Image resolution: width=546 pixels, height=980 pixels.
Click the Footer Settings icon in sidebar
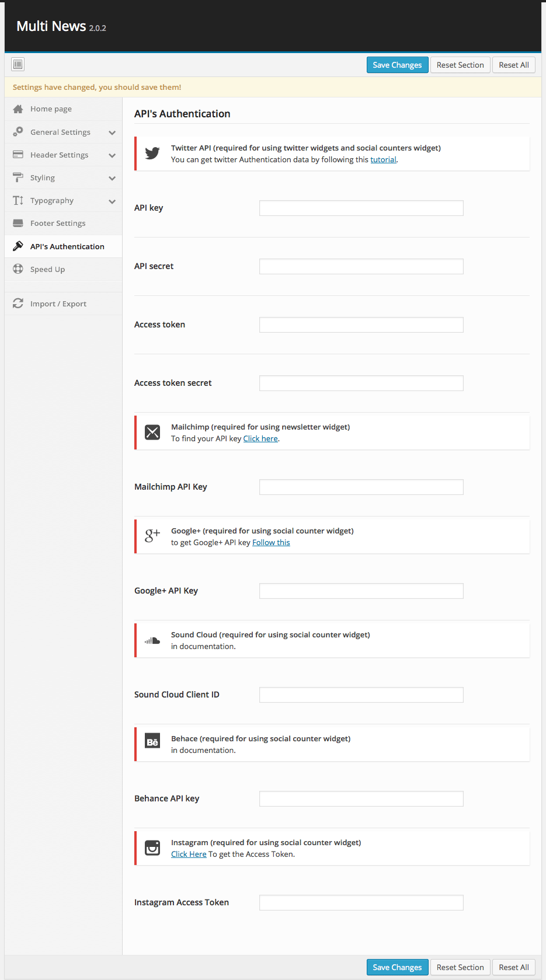(18, 223)
